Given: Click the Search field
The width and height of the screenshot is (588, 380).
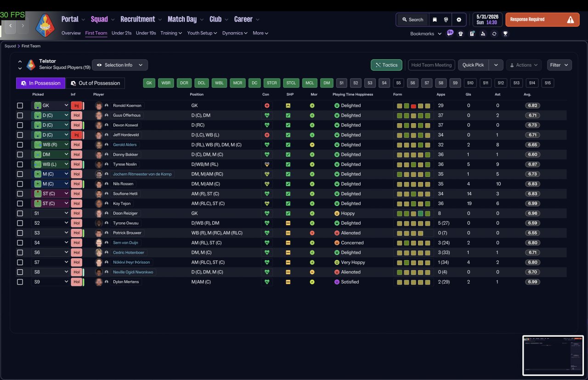Looking at the screenshot, I should click(x=412, y=20).
